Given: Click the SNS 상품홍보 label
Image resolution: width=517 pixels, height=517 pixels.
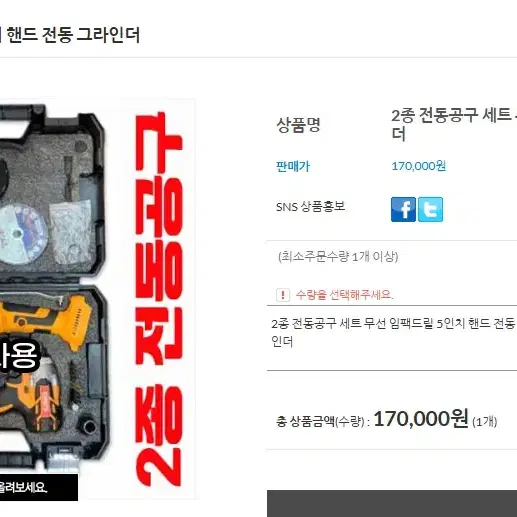Looking at the screenshot, I should click(310, 207).
